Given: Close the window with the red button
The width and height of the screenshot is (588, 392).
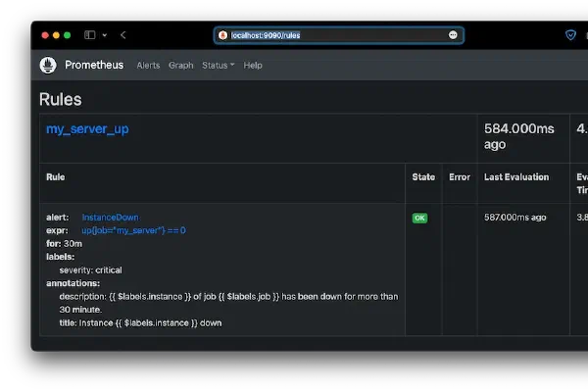Looking at the screenshot, I should click(45, 35).
